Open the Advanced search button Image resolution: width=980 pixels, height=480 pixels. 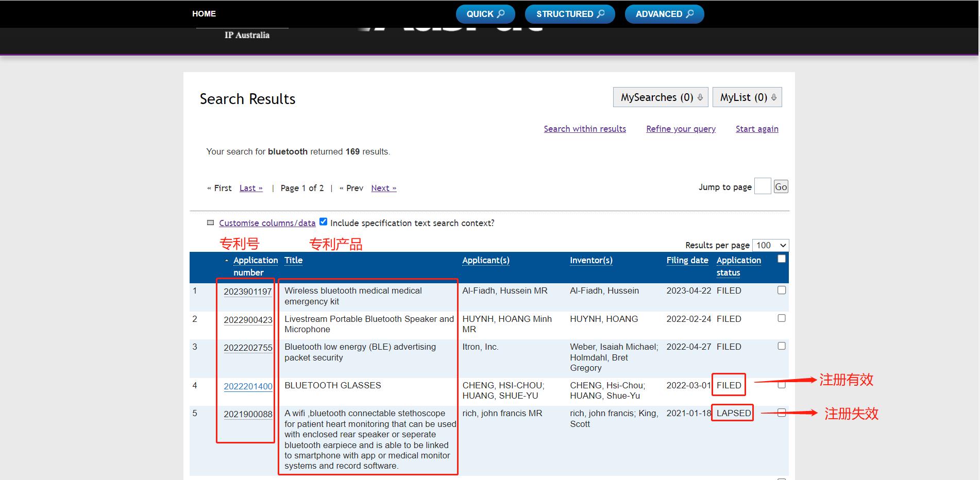[x=664, y=14]
